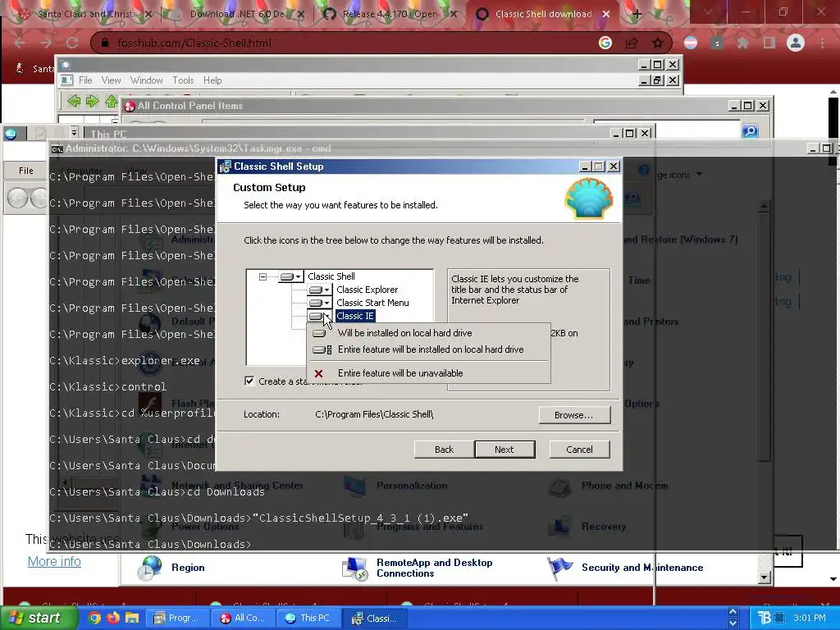This screenshot has height=630, width=840.
Task: Open the Window menu in the background window
Action: point(146,80)
